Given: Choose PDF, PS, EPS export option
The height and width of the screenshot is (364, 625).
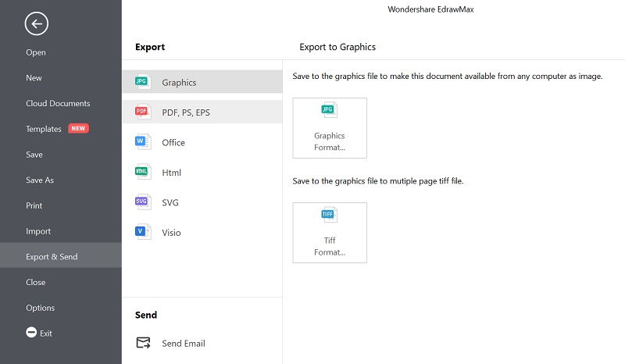Looking at the screenshot, I should point(202,112).
